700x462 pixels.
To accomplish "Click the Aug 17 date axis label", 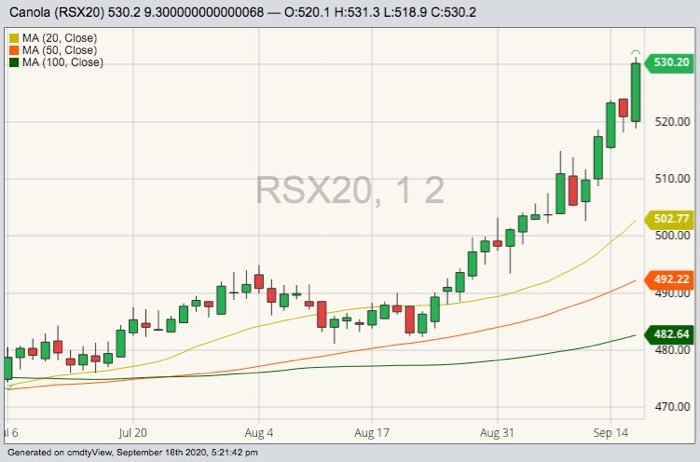I will point(370,435).
